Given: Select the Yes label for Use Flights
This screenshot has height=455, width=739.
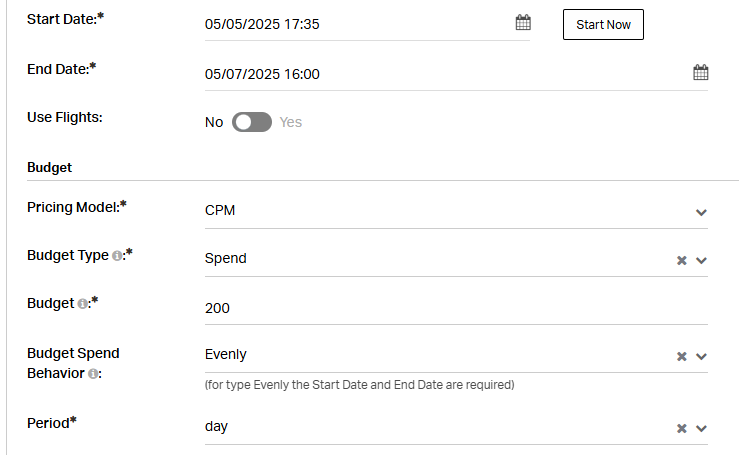Looking at the screenshot, I should (290, 122).
